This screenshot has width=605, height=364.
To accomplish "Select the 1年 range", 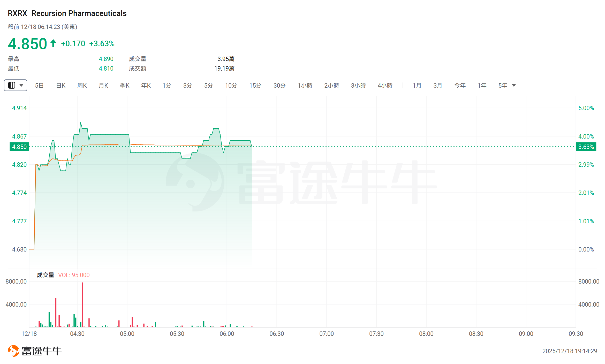I will pyautogui.click(x=482, y=86).
